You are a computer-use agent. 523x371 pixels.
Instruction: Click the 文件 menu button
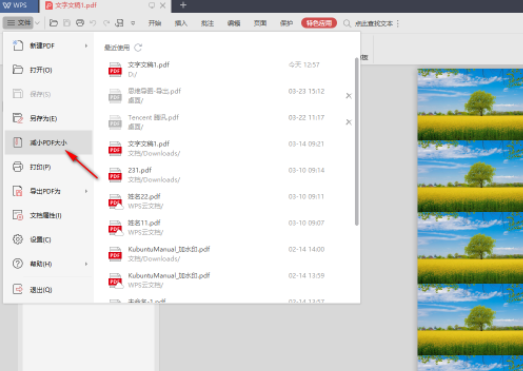(x=19, y=23)
